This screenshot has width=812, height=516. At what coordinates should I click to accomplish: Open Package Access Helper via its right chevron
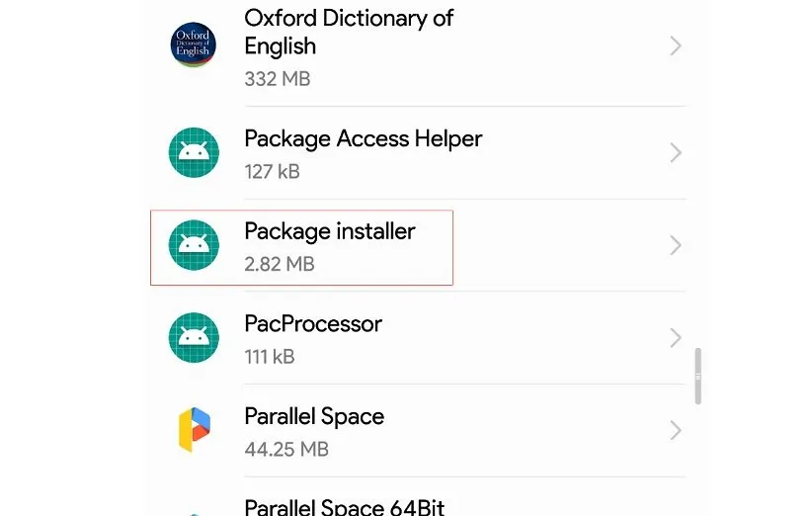676,152
